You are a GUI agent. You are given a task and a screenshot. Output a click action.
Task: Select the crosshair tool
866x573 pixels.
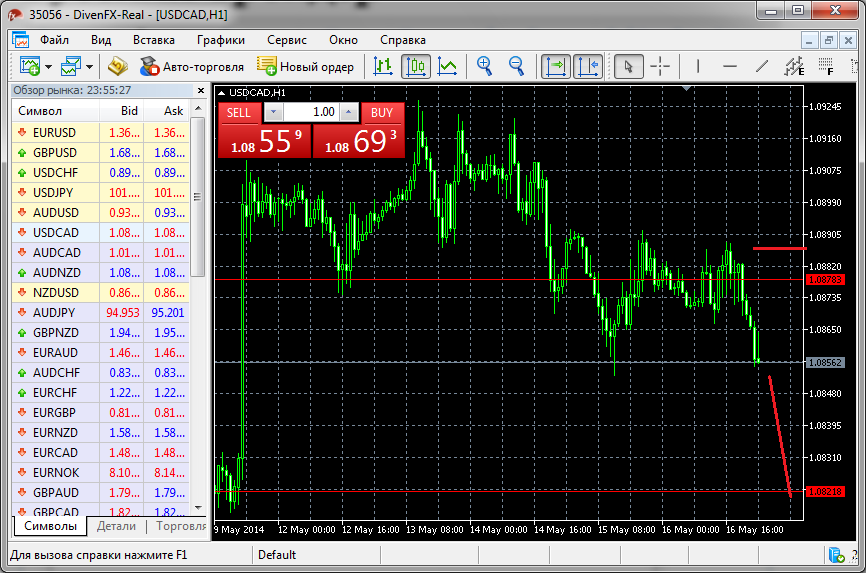(660, 66)
